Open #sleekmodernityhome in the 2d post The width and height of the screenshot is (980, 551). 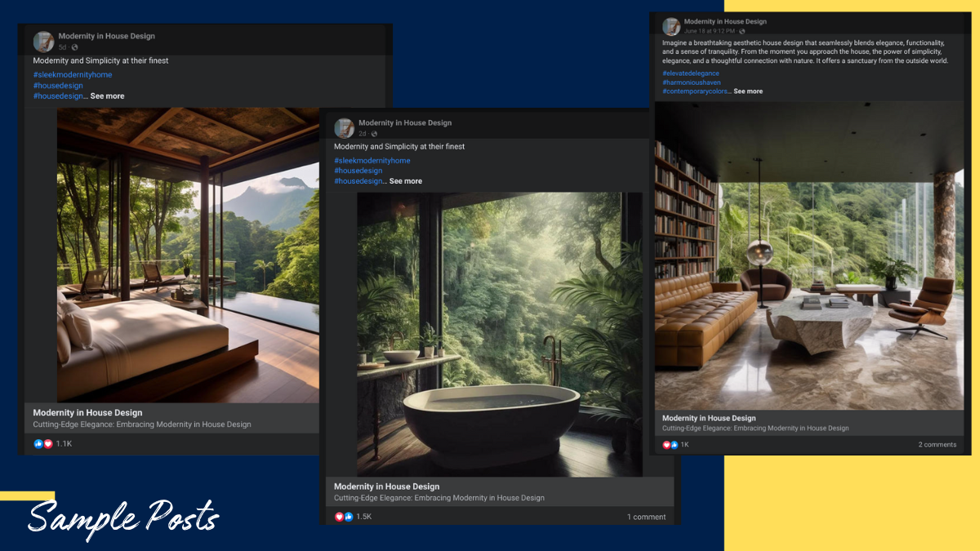point(372,161)
